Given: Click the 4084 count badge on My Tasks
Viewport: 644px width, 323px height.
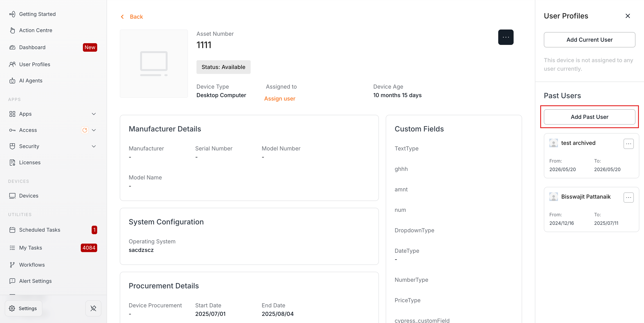Looking at the screenshot, I should (x=89, y=248).
